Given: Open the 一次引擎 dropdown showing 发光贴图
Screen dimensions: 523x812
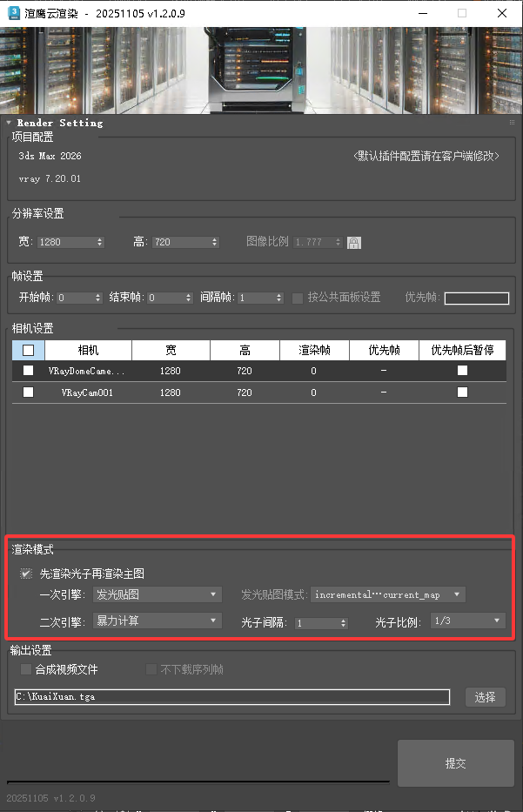Looking at the screenshot, I should [x=158, y=594].
